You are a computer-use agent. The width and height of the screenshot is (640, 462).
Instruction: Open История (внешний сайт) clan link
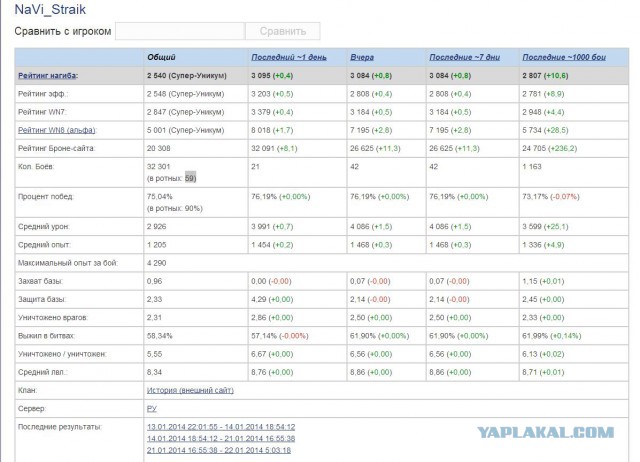pyautogui.click(x=190, y=390)
